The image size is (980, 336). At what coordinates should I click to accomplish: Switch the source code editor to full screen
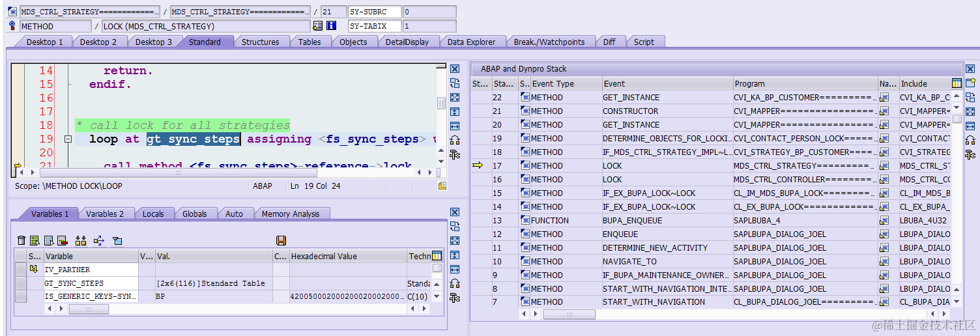[455, 97]
